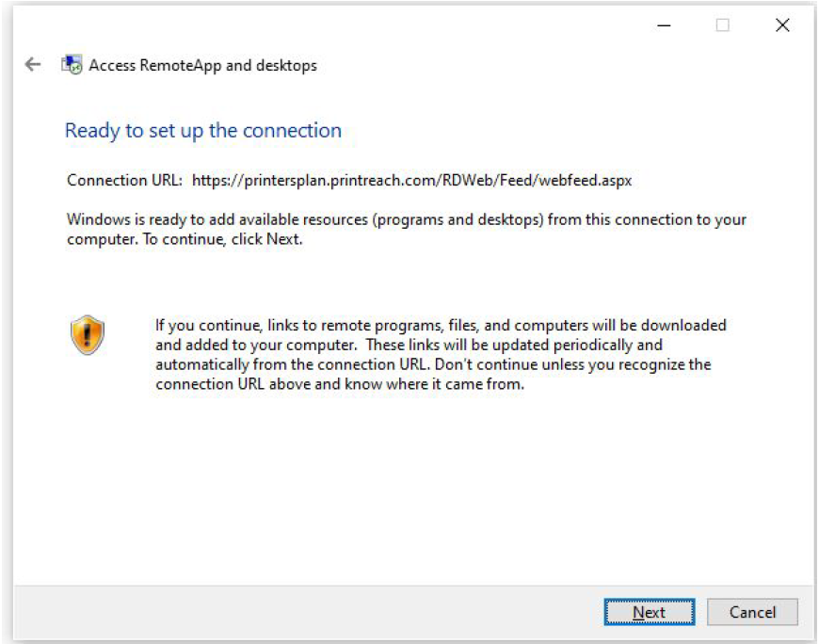Click the RemoteApp wizard icon in header
The image size is (819, 644).
[72, 64]
